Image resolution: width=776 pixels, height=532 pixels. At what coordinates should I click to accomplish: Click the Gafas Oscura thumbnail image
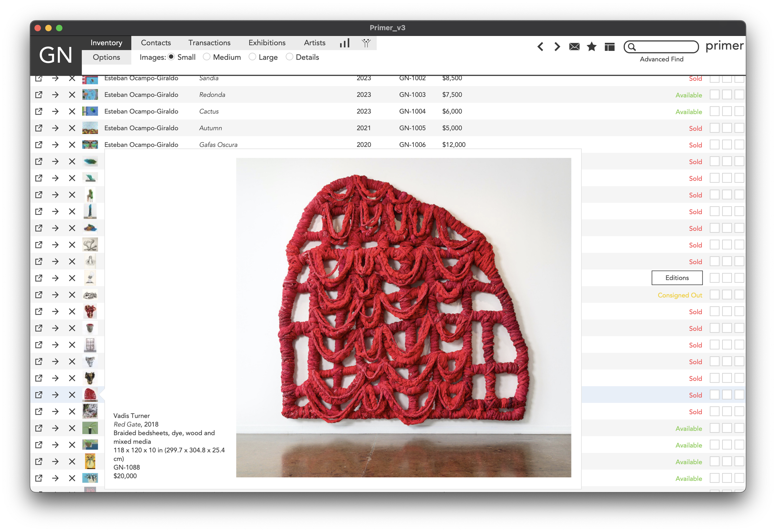90,145
